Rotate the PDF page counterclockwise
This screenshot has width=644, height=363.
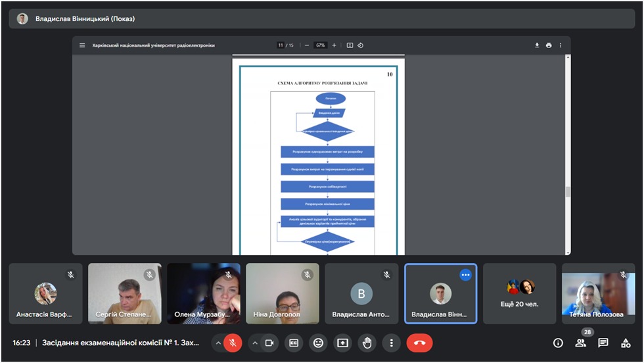click(361, 45)
